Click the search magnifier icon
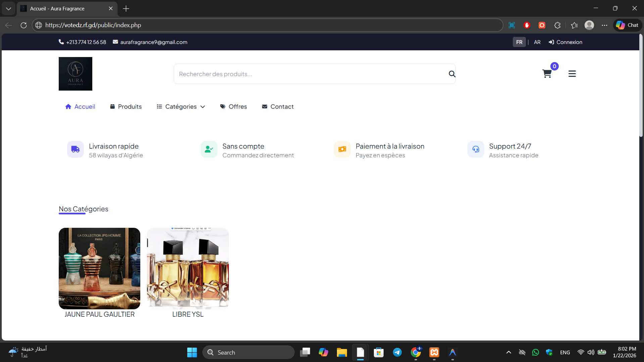 [x=452, y=74]
